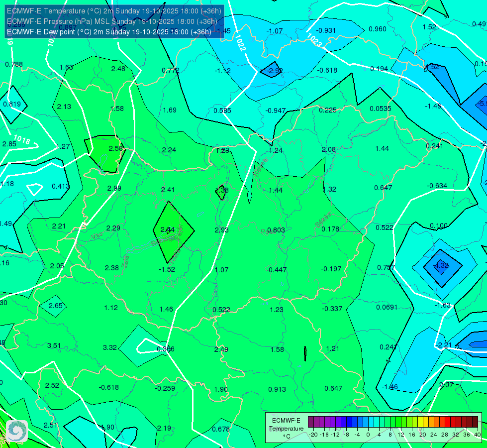Click the circular swirl logo icon

(17, 431)
